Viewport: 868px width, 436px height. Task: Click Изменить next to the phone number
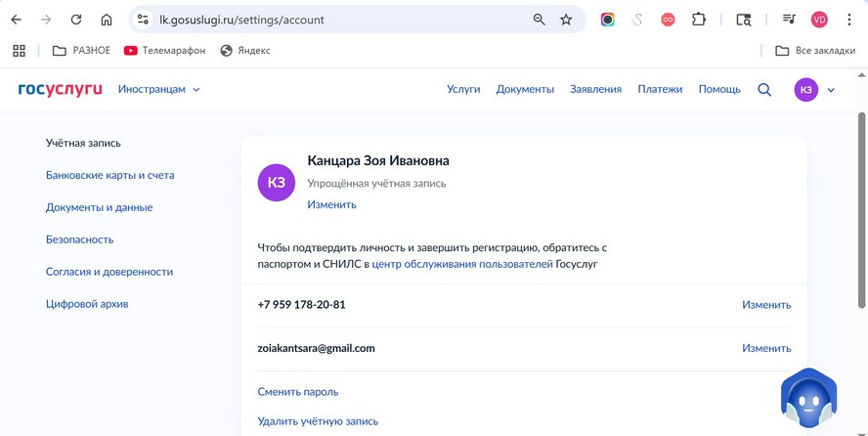coord(766,305)
